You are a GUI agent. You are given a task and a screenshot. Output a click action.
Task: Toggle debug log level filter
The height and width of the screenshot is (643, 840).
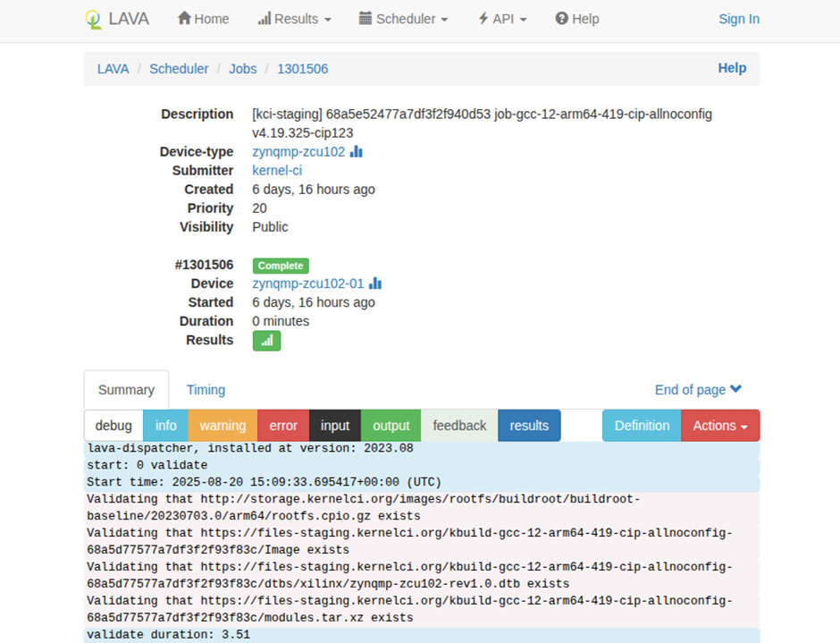[x=113, y=426]
